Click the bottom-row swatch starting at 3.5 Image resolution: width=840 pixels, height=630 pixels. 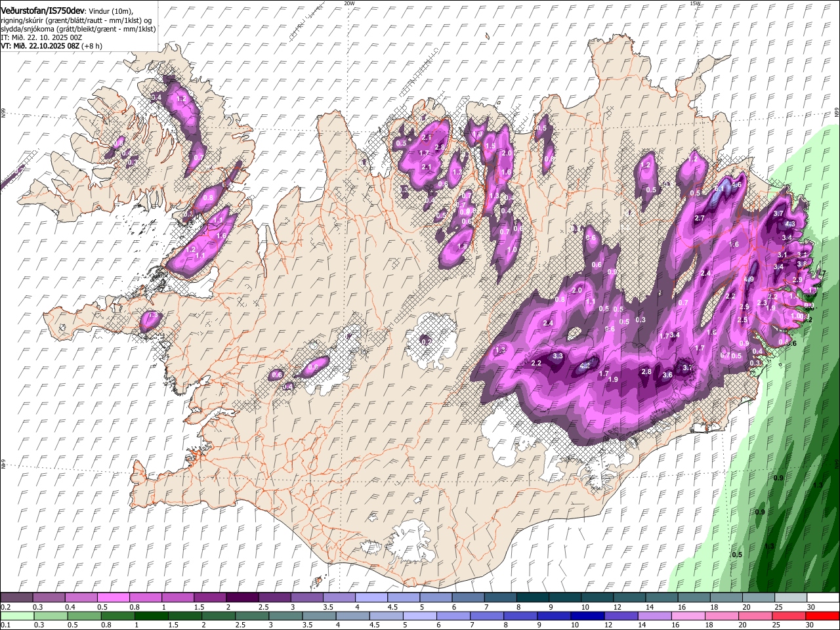point(320,616)
